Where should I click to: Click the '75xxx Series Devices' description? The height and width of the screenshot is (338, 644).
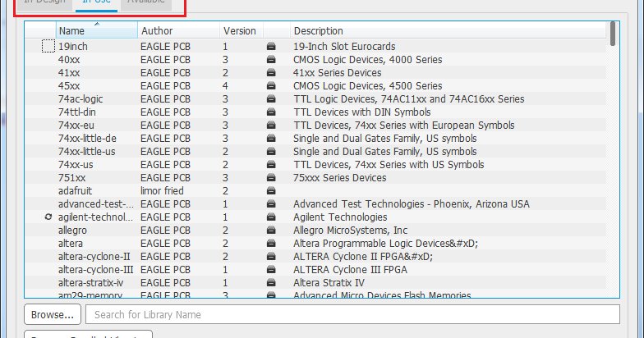[340, 177]
